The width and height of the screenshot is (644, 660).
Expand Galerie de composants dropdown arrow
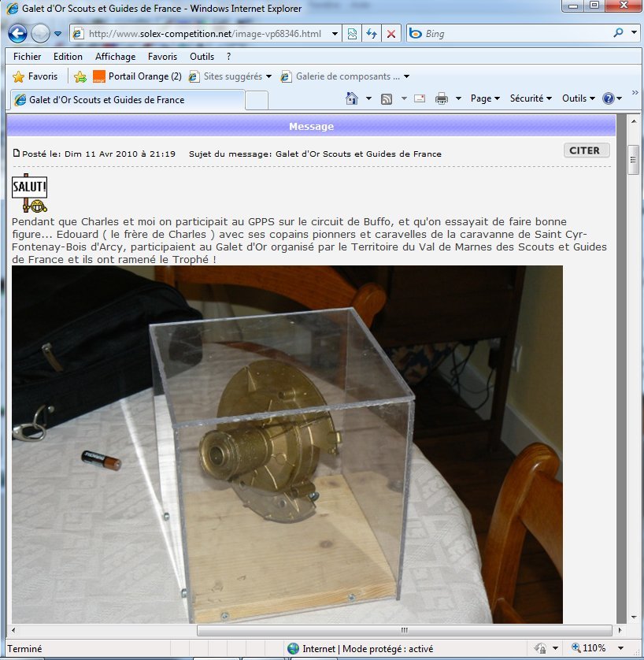point(407,76)
